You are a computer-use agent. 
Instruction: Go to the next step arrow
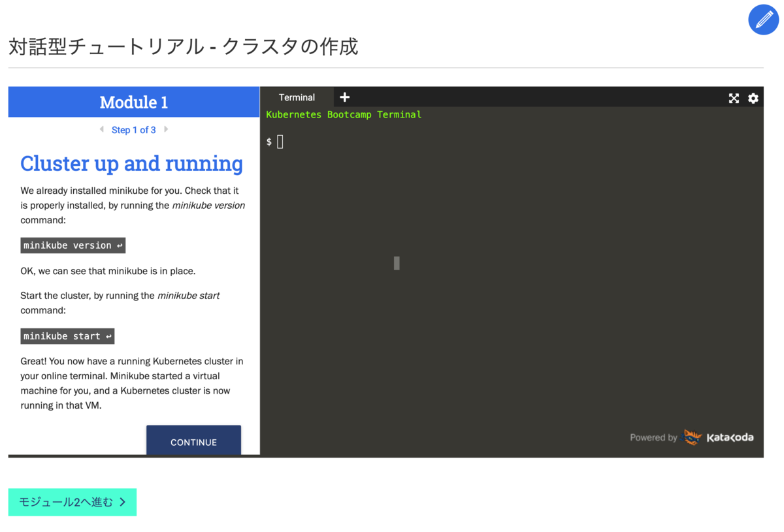coord(166,129)
